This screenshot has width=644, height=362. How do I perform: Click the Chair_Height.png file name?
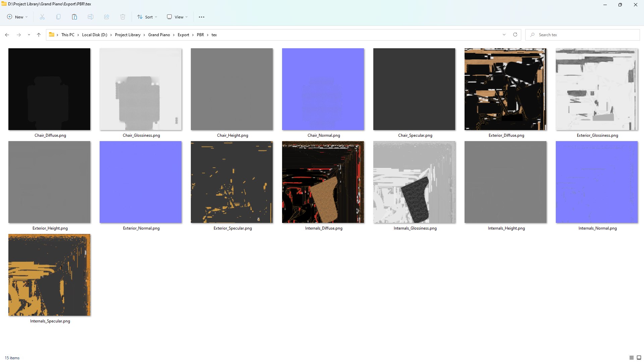click(232, 135)
